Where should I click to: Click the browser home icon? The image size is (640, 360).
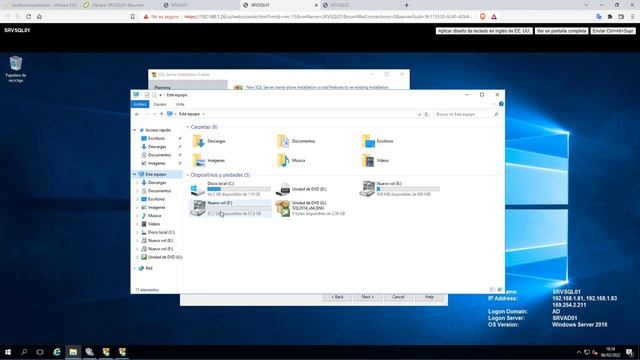(x=39, y=17)
